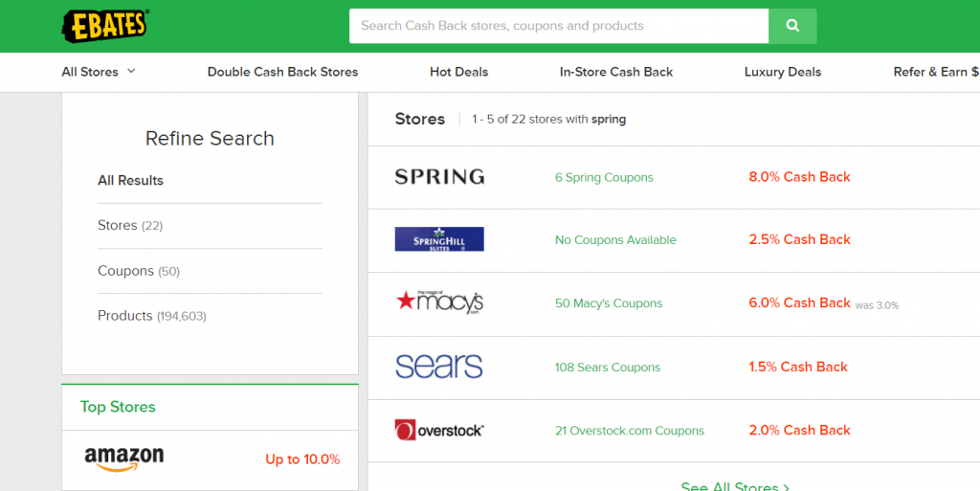The image size is (980, 491).
Task: Filter results by Coupons (50)
Action: (139, 271)
